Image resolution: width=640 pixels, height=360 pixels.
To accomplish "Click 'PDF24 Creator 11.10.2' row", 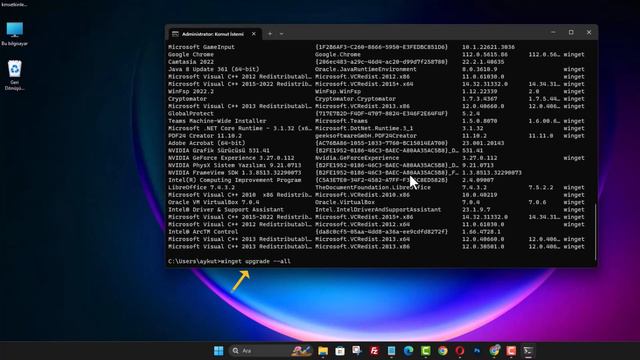I will click(x=205, y=136).
